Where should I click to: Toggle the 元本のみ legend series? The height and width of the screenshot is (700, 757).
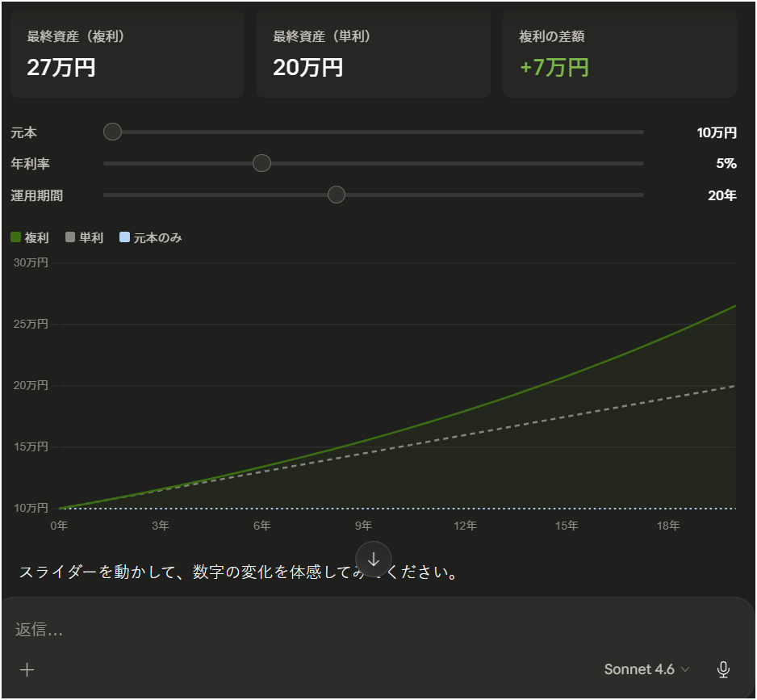click(150, 237)
